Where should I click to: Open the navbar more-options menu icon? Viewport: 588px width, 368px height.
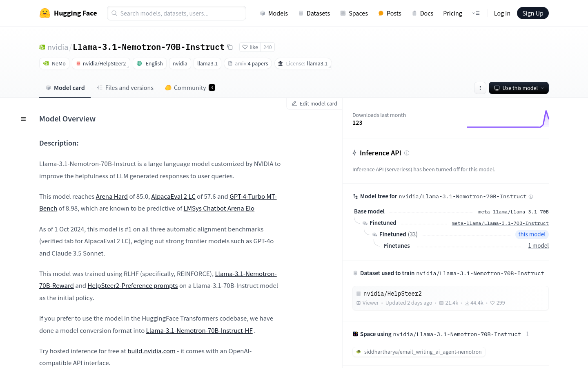tap(476, 13)
